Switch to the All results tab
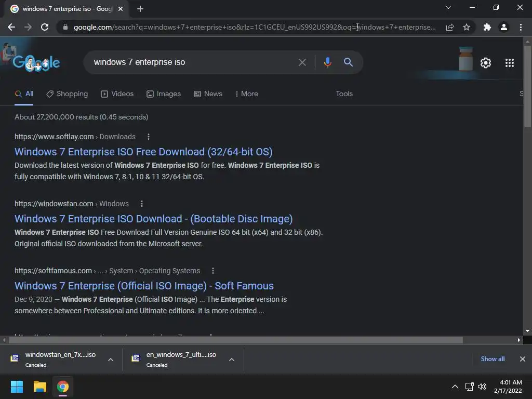 tap(24, 94)
